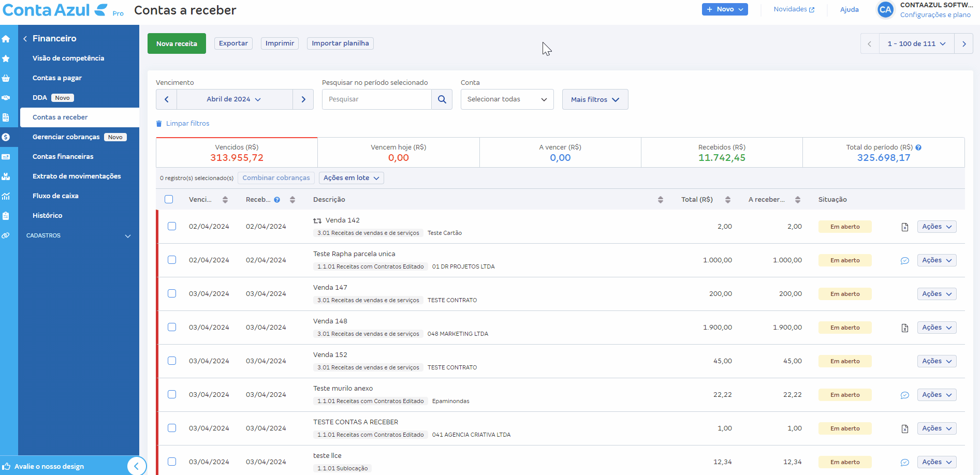Check the Venda 148 row checkbox
Screen dimensions: 980x475
pyautogui.click(x=172, y=327)
